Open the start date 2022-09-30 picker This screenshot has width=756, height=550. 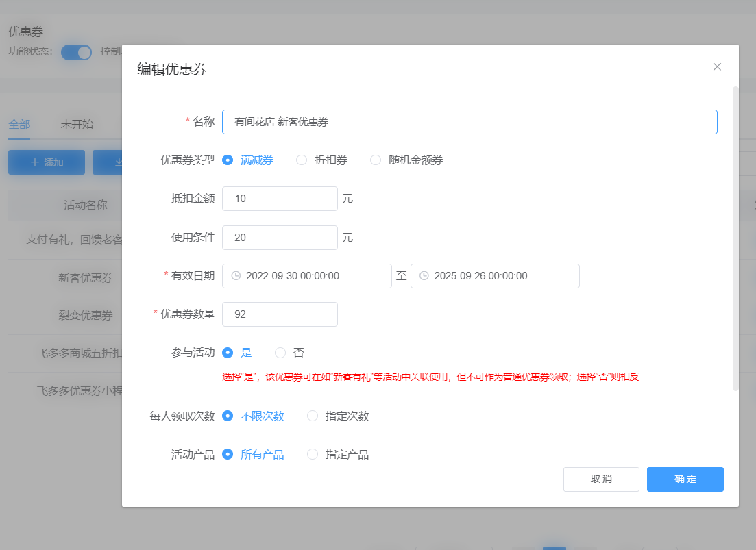pyautogui.click(x=306, y=276)
